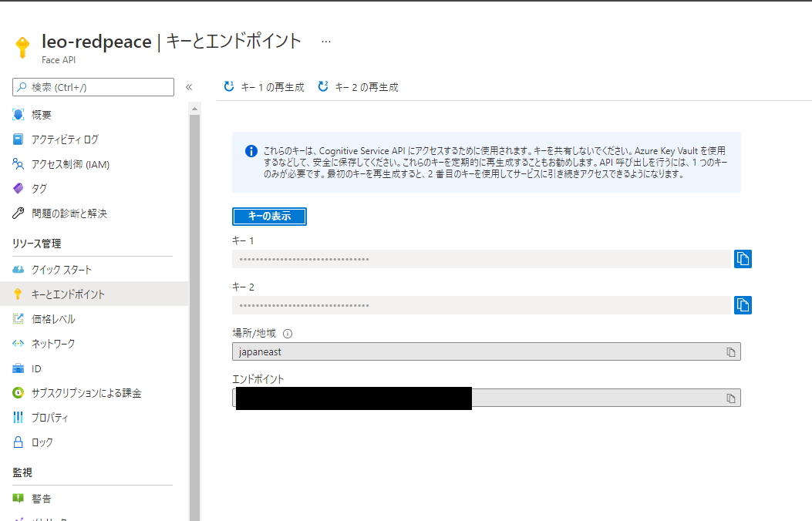Screen dimensions: 812x521
Task: Regenerate key 1 (キー 1 の再生成)
Action: pos(264,87)
